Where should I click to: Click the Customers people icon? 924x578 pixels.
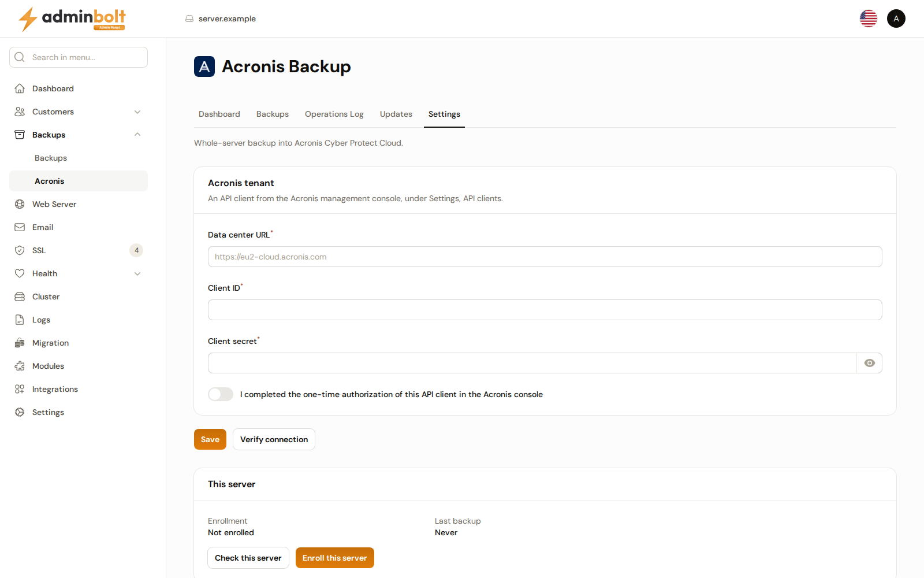click(20, 112)
